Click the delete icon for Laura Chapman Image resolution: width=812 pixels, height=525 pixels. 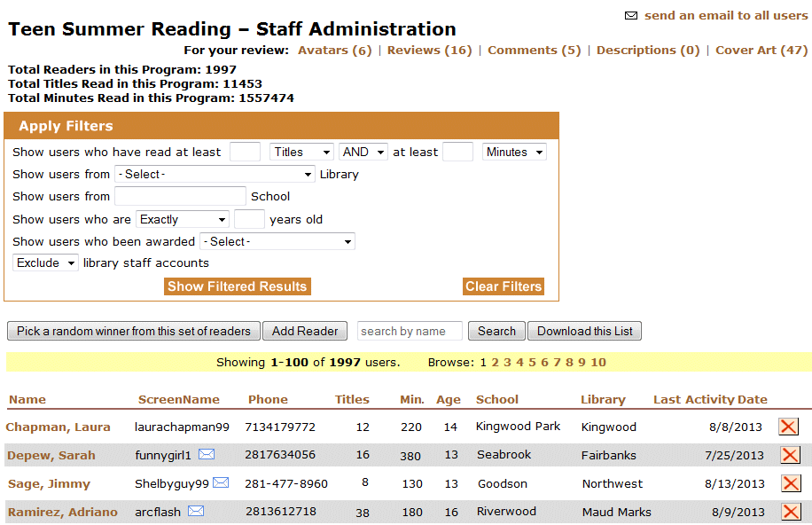[788, 427]
